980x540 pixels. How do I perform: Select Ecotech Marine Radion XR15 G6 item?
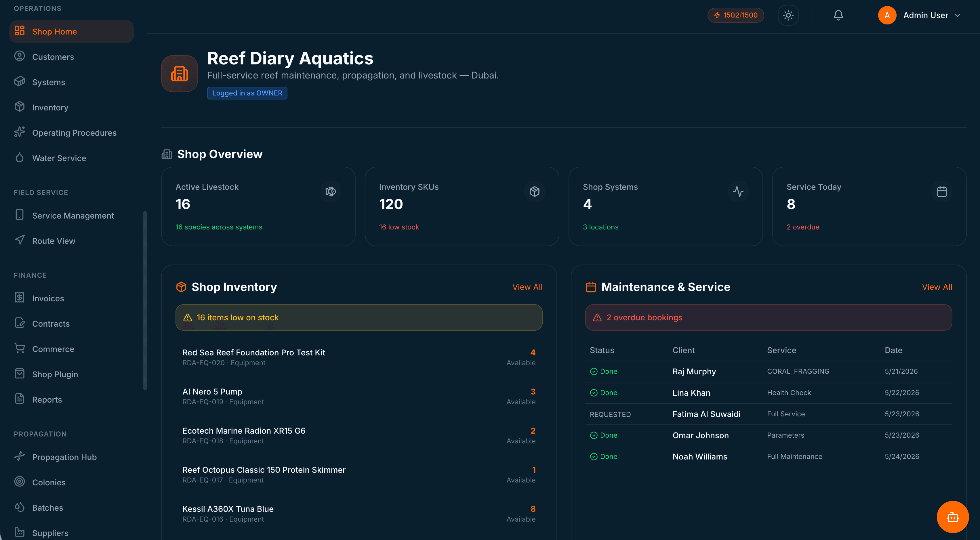(359, 435)
